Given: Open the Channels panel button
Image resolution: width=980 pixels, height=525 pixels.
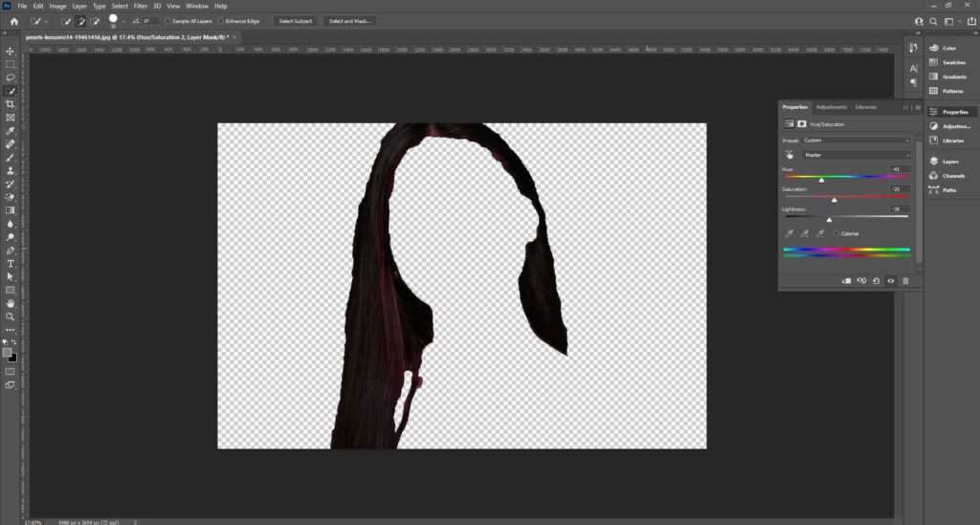Looking at the screenshot, I should 950,175.
